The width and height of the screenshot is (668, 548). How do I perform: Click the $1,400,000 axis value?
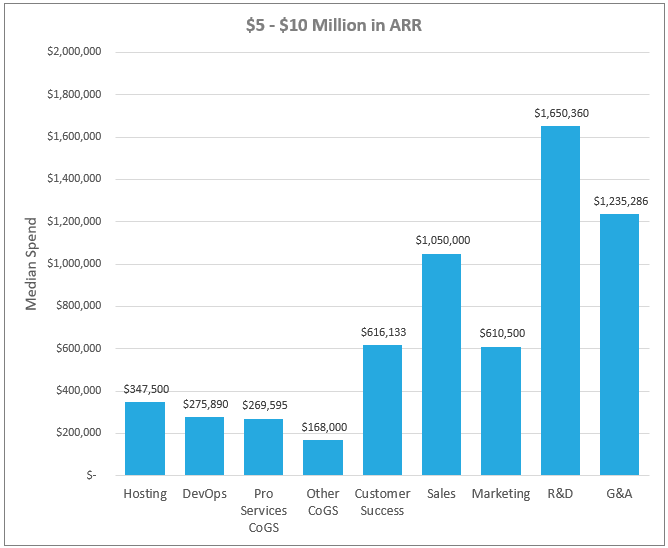click(74, 179)
